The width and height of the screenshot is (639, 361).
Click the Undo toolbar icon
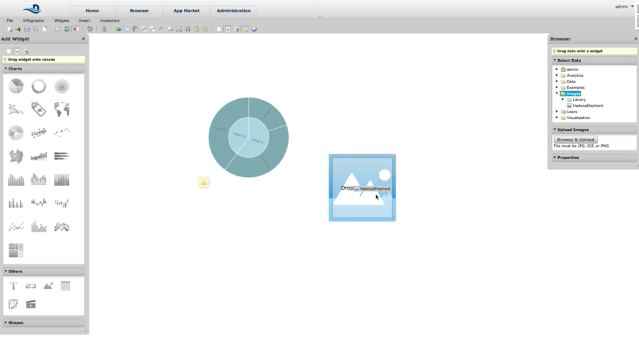click(x=90, y=29)
